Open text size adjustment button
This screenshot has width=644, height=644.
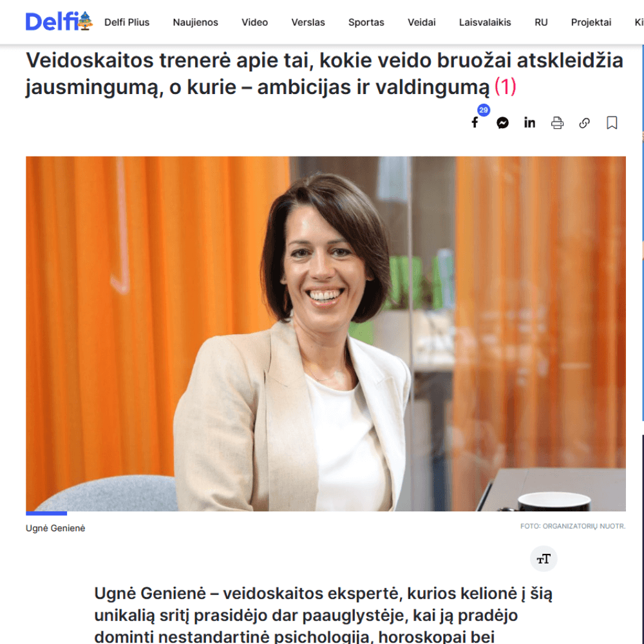pyautogui.click(x=544, y=558)
